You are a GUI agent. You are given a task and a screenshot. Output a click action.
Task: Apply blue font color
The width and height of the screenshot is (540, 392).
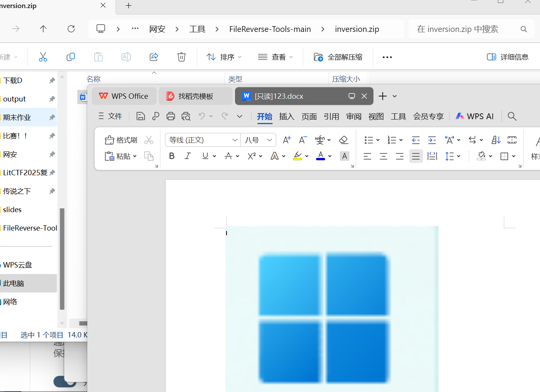(x=320, y=156)
